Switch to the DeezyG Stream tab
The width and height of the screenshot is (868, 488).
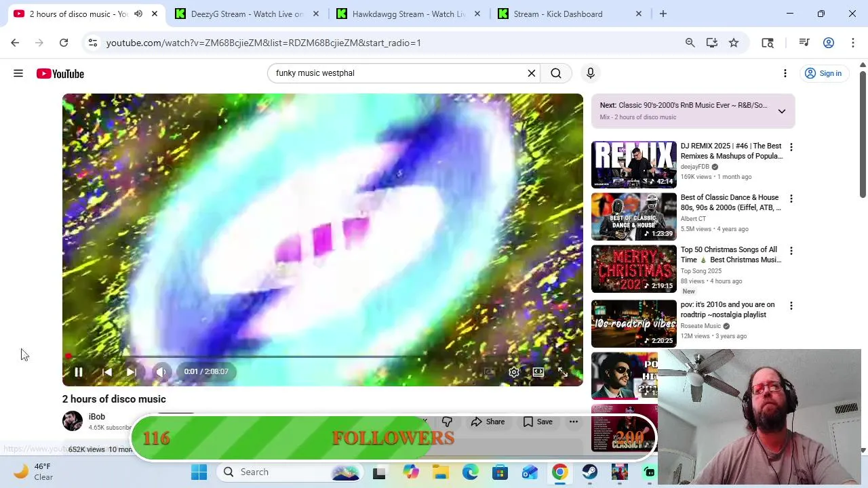pyautogui.click(x=247, y=14)
